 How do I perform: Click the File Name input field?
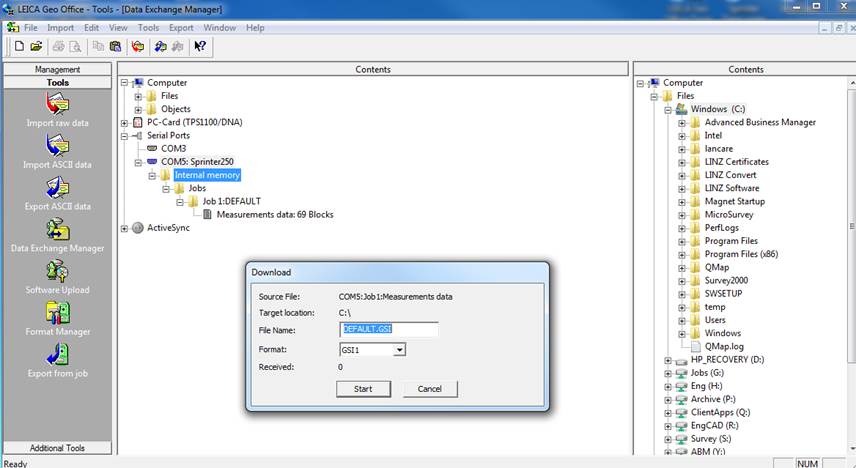[x=389, y=329]
